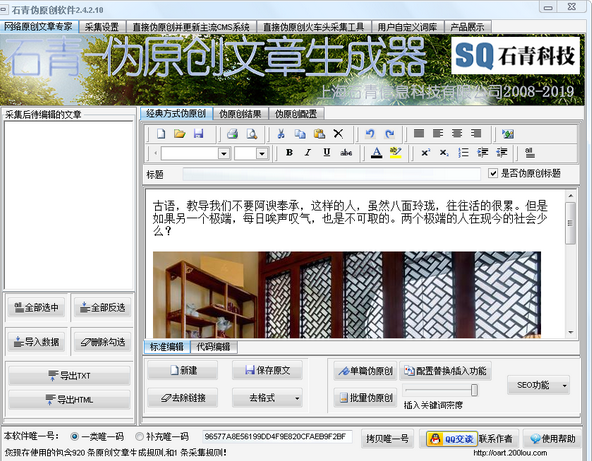Click the 去除链接 button
Viewport: 592px width, 461px height.
(x=183, y=398)
